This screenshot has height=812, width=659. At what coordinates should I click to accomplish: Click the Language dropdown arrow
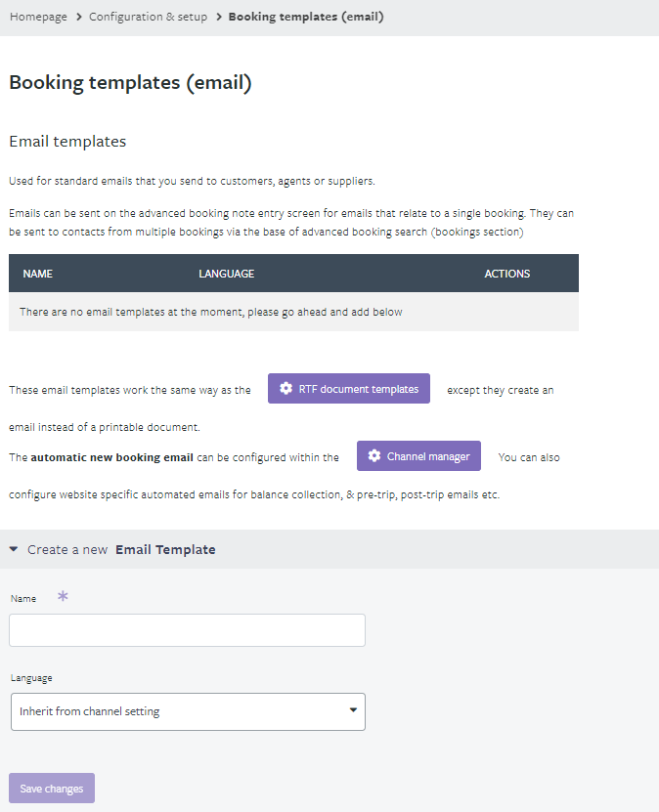[353, 710]
